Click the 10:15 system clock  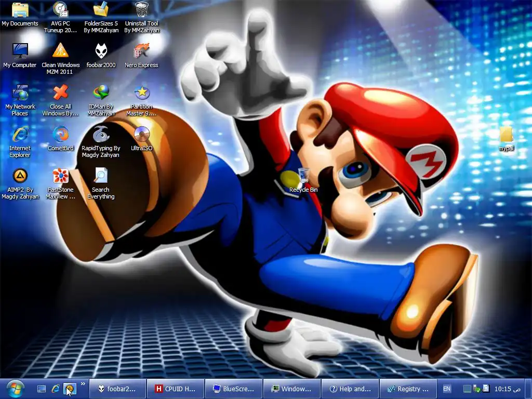508,389
